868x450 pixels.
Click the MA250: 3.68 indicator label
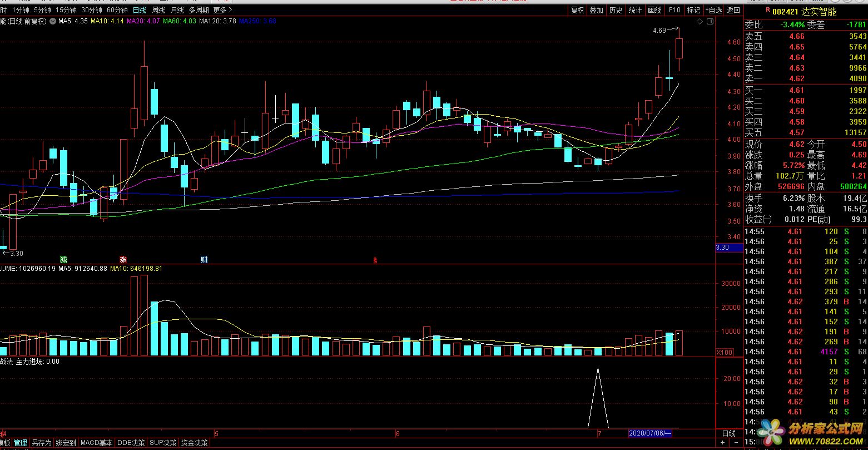[257, 21]
